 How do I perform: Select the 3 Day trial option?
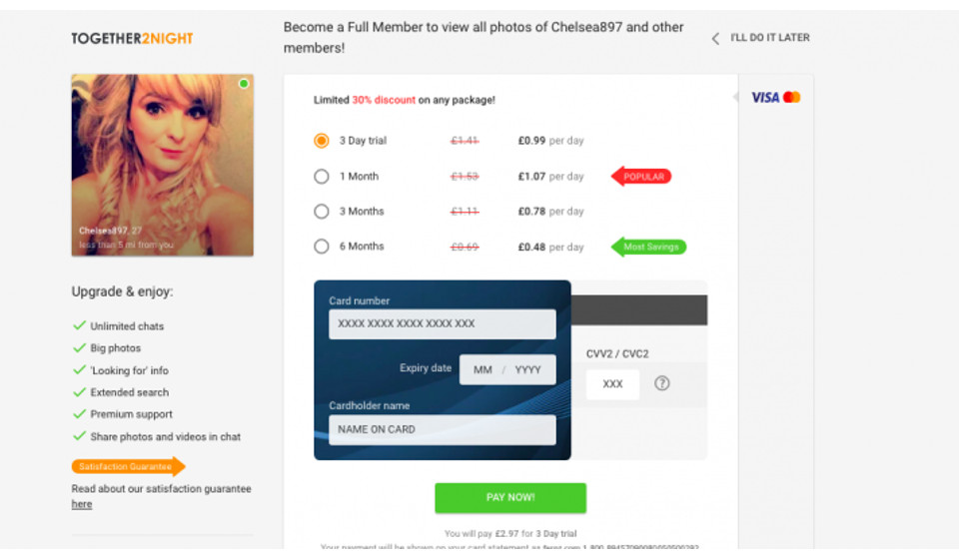tap(322, 141)
